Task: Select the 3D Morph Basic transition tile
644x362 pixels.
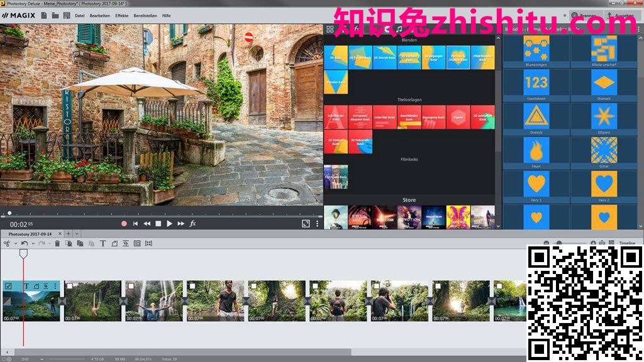Action: (x=385, y=57)
